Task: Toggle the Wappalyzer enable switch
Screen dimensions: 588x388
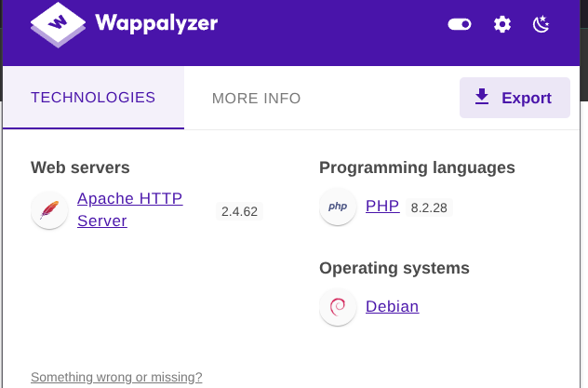Action: pyautogui.click(x=460, y=24)
